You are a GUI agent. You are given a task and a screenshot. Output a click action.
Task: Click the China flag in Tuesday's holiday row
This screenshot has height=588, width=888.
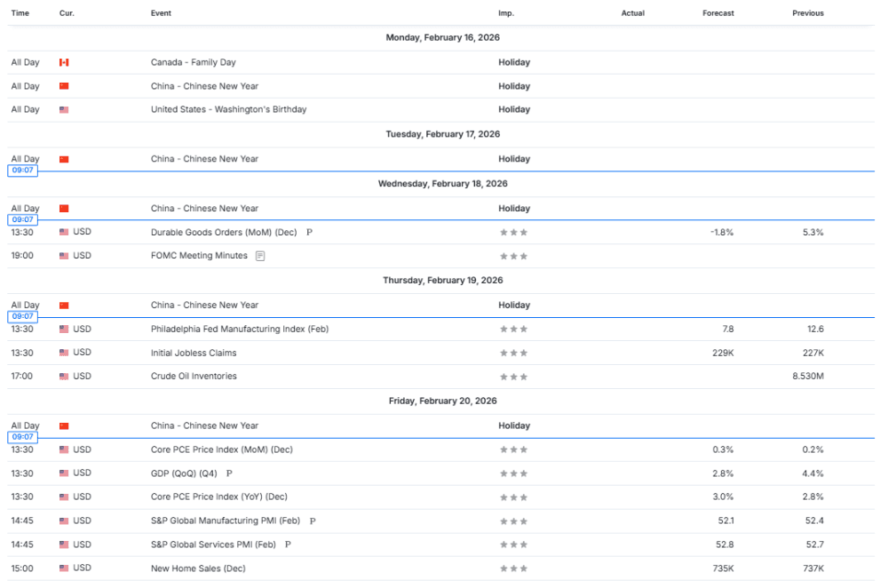pos(64,159)
